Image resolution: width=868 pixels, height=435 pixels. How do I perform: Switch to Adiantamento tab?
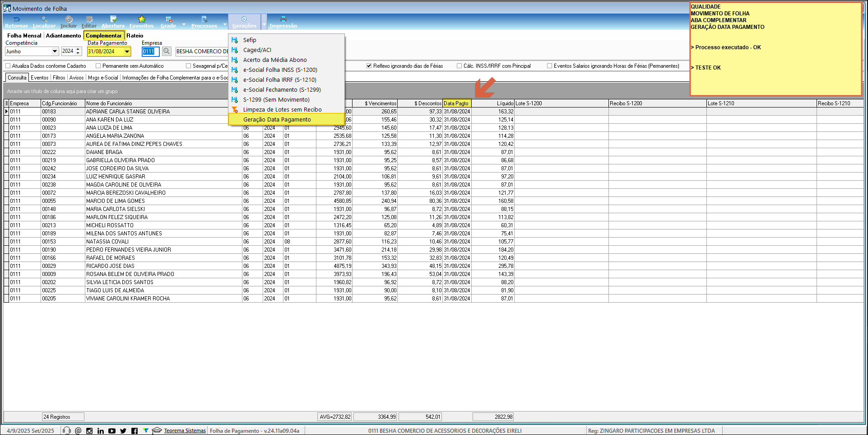click(63, 36)
